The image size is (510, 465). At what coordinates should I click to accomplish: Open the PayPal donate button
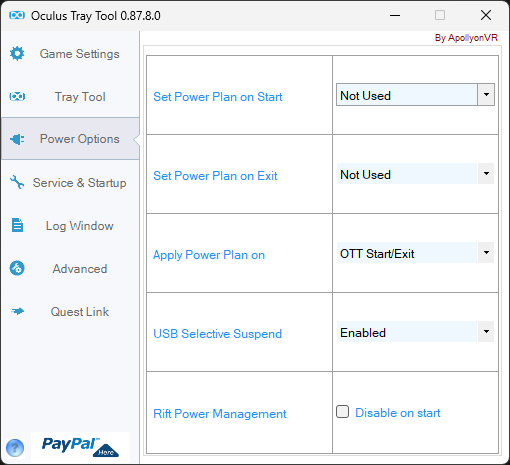click(x=80, y=447)
